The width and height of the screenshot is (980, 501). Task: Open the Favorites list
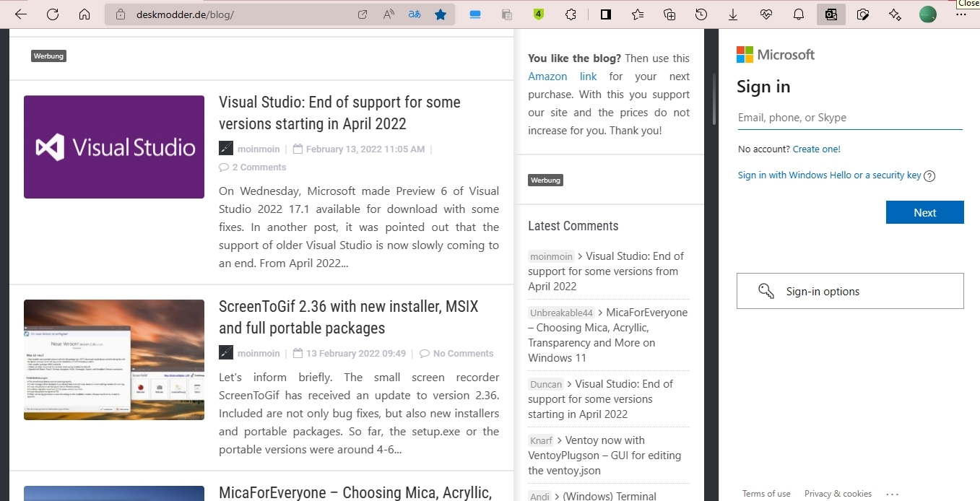coord(638,14)
